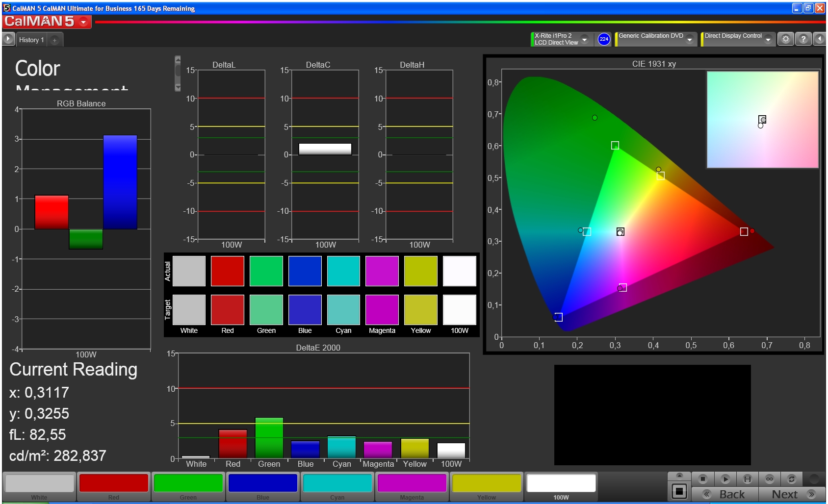
Task: Click the Yellow bar in DeltaE 2000 chart
Action: [x=415, y=449]
